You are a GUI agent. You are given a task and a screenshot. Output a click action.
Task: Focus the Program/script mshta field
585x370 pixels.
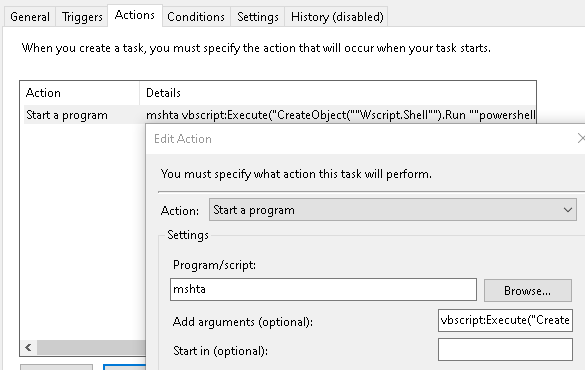(x=323, y=289)
